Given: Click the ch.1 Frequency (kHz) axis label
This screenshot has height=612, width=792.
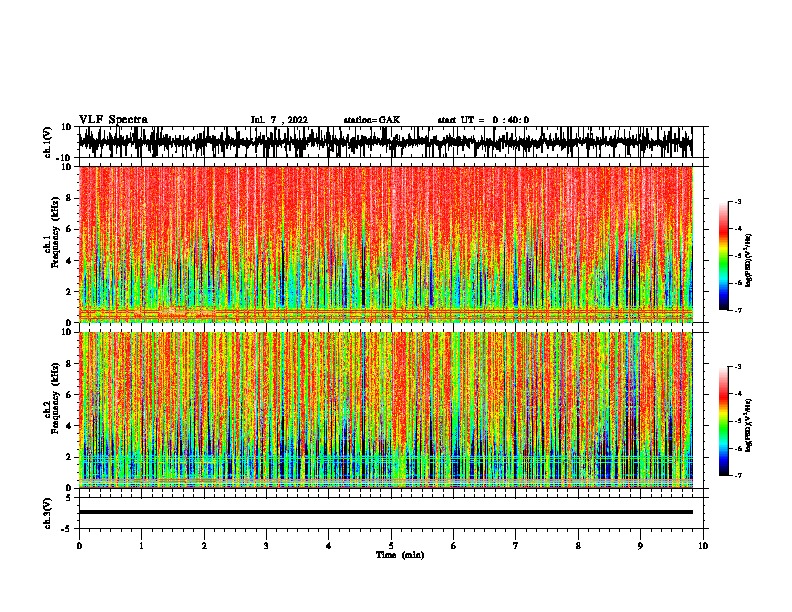Looking at the screenshot, I should pos(53,232).
